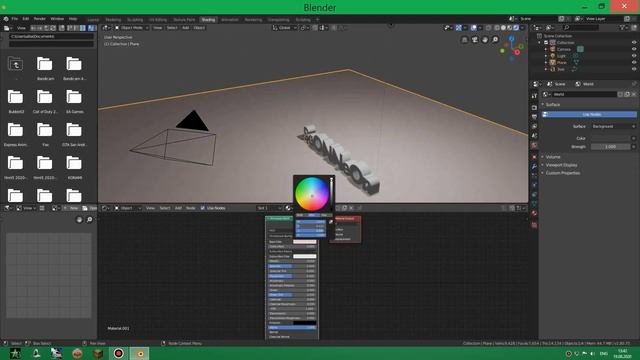Open the File menu
The image size is (640, 360).
(15, 19)
